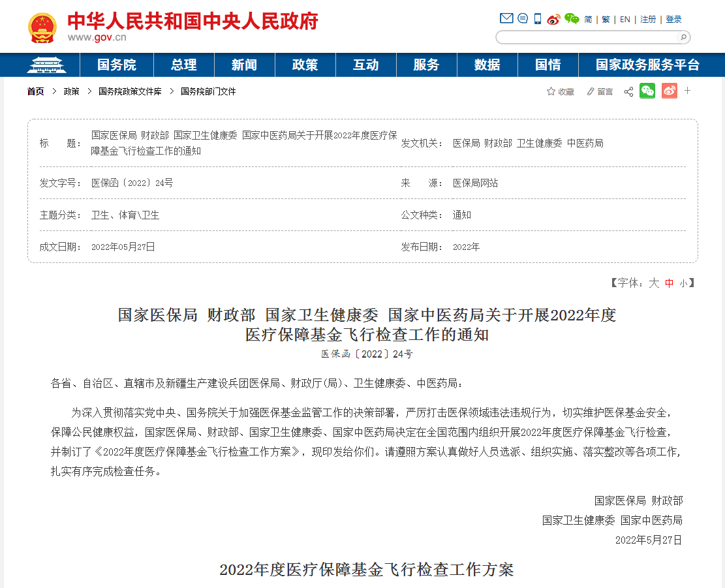The image size is (725, 588).
Task: Set font size to 大
Action: pos(655,283)
